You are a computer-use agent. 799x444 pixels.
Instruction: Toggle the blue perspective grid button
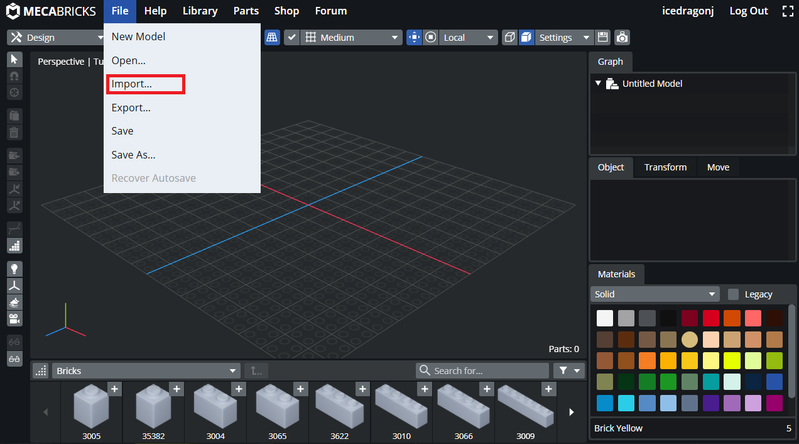click(x=271, y=37)
